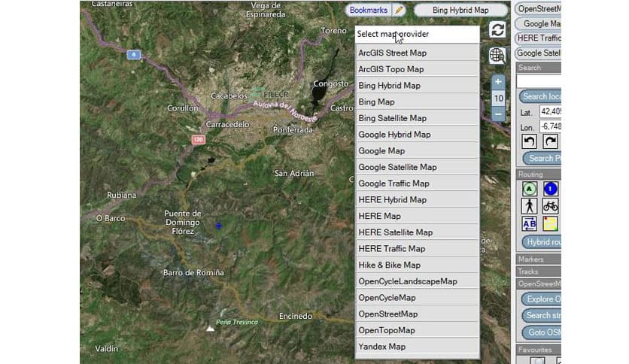Click the Hybrid route button
629x364 pixels.
coord(542,242)
